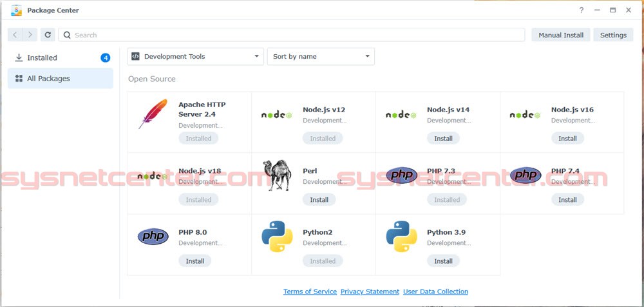Click the Node.js v18 logo

153,176
